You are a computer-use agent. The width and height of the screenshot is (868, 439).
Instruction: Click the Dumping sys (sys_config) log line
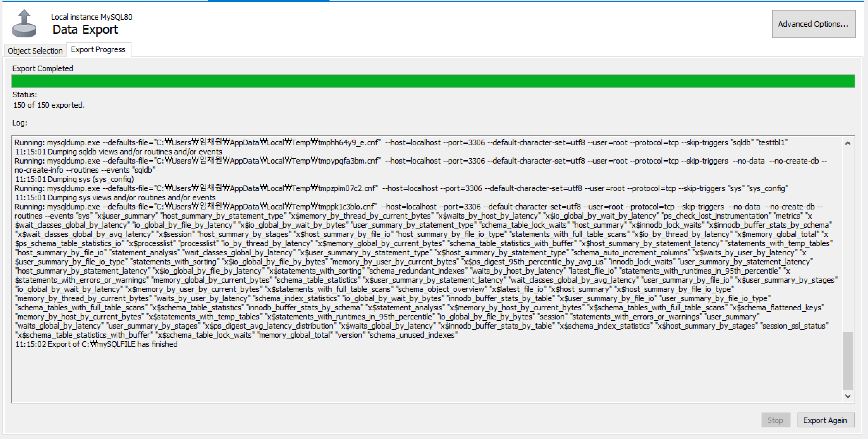[x=74, y=179]
